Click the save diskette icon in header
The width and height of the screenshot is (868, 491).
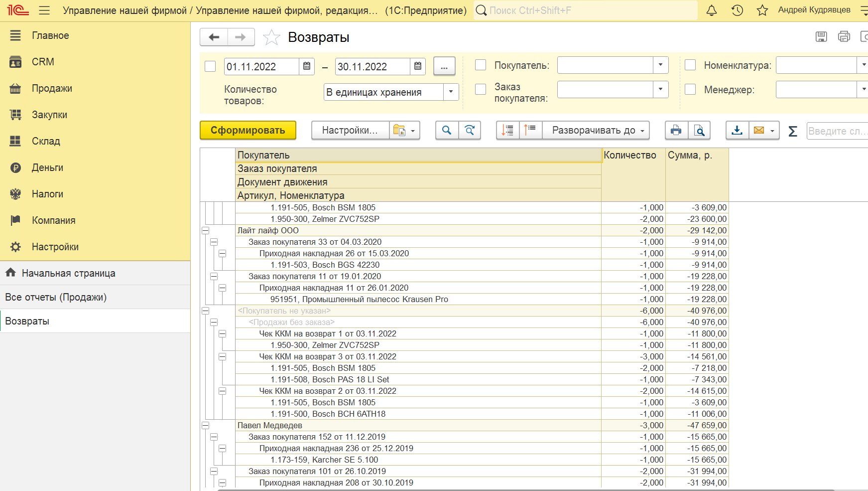click(x=821, y=36)
